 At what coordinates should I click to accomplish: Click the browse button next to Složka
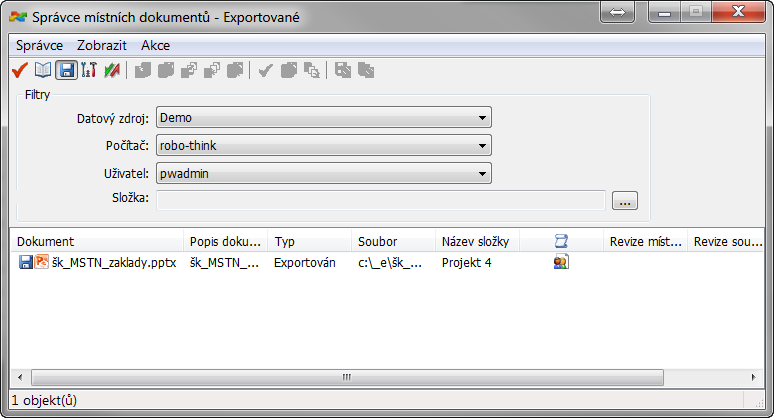625,201
